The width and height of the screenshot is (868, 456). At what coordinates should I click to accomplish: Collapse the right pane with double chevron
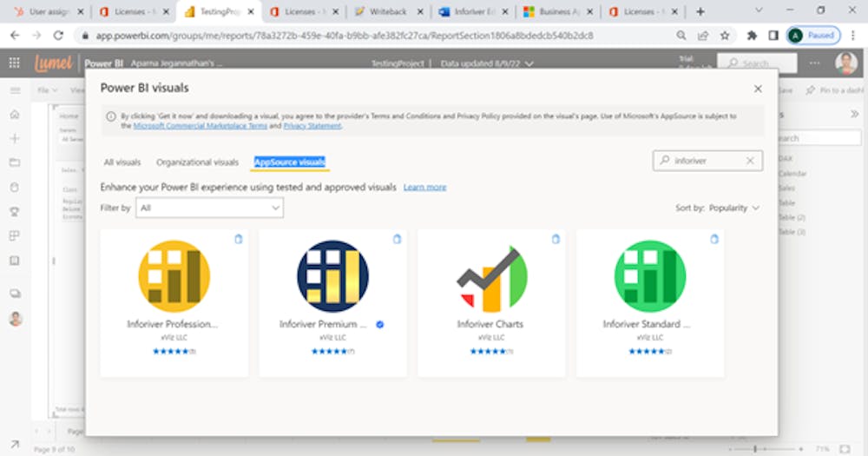855,114
